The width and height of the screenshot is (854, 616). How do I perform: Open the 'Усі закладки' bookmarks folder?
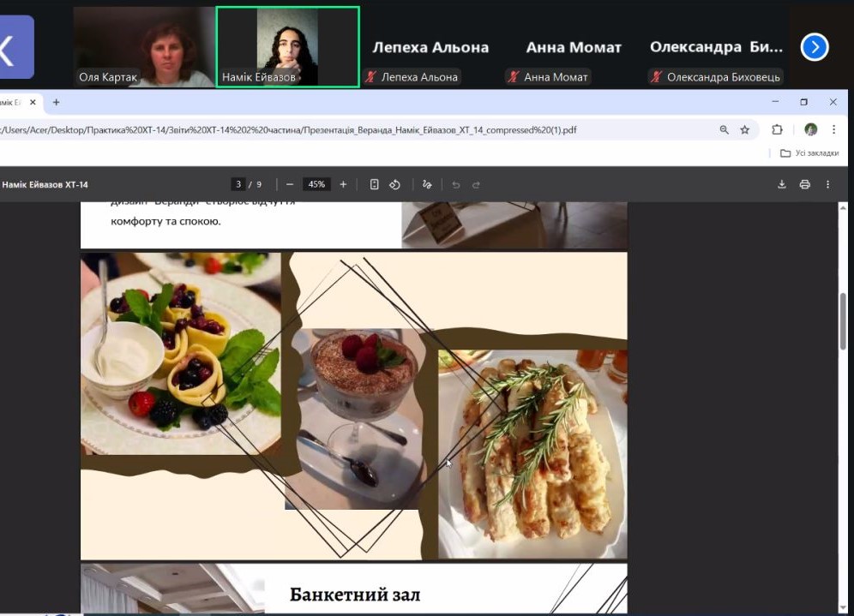coord(809,153)
